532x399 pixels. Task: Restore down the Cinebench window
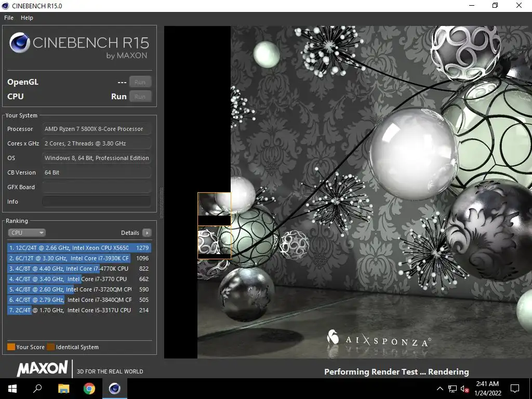pyautogui.click(x=495, y=5)
